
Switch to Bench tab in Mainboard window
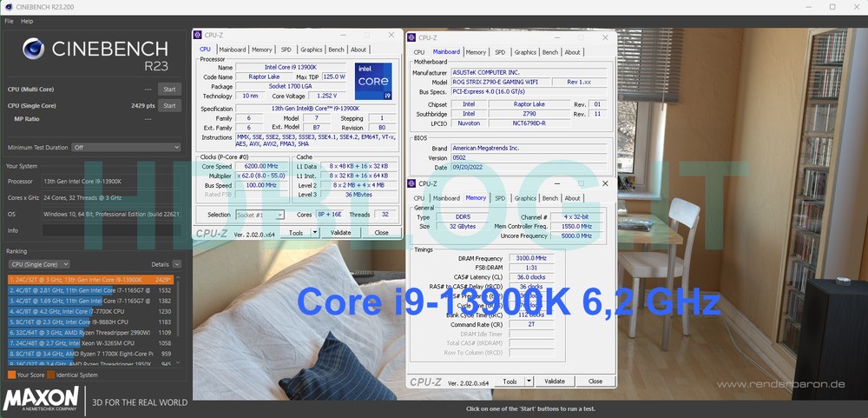(x=550, y=52)
